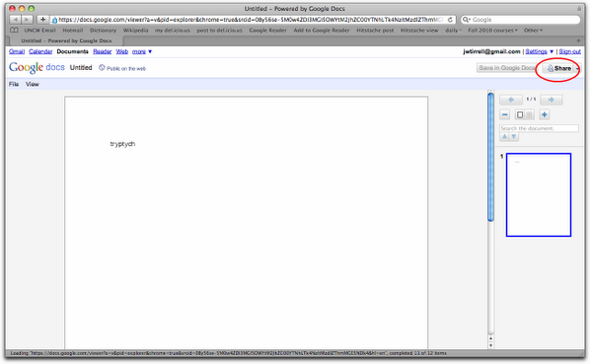This screenshot has width=590, height=364.
Task: Click the jwtirrell@gmail.com account text
Action: pos(491,51)
